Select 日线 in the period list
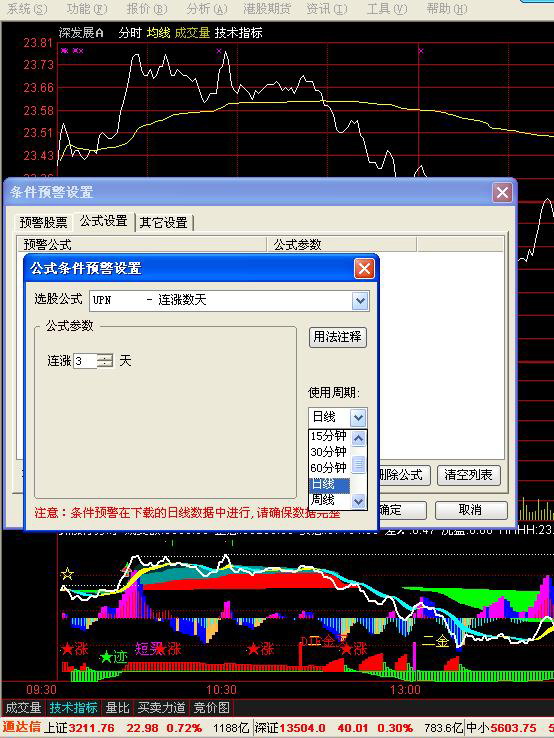Image resolution: width=554 pixels, height=738 pixels. click(329, 484)
